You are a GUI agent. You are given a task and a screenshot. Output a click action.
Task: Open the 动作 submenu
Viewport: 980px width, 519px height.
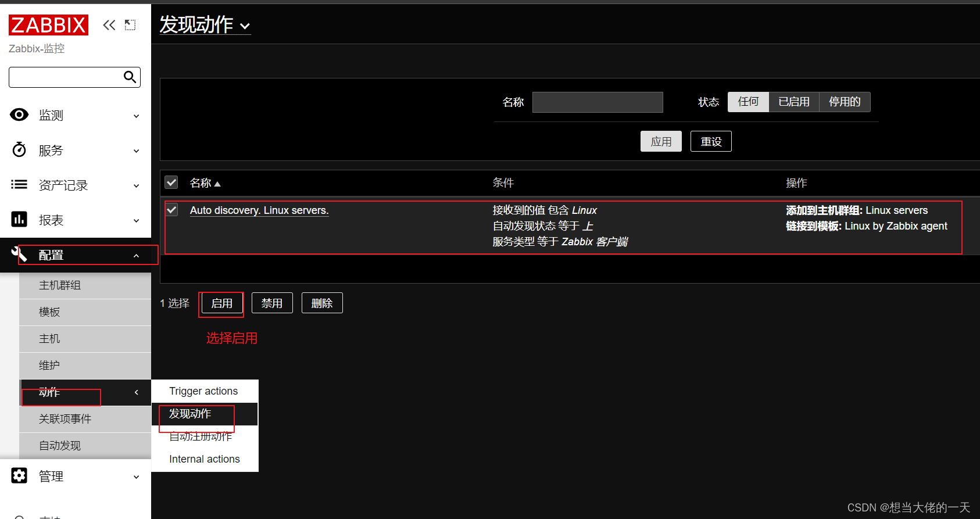click(x=85, y=392)
